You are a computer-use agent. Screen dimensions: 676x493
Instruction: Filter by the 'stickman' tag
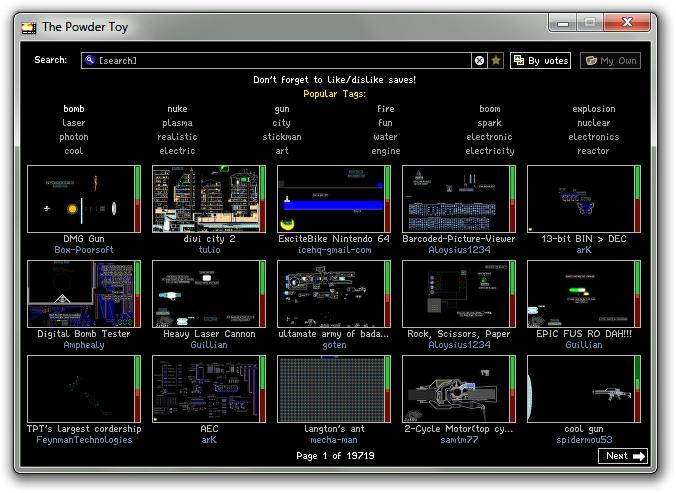point(282,137)
